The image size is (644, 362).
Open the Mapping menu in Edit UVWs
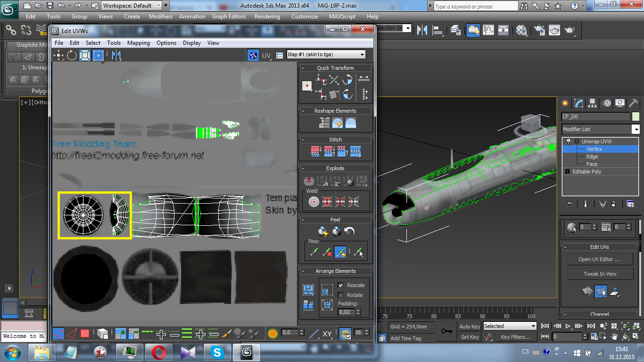[138, 43]
